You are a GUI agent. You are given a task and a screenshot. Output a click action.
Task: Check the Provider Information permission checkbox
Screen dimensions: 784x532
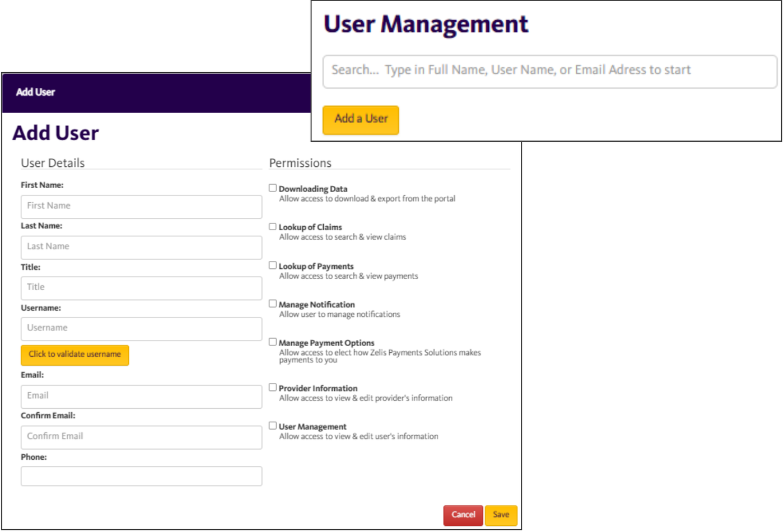pyautogui.click(x=273, y=388)
